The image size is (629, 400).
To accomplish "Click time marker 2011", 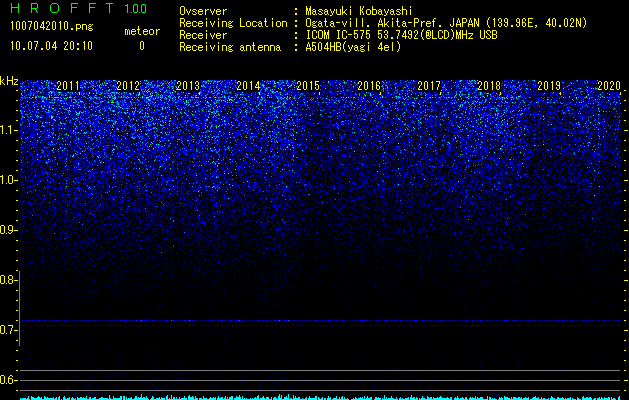I will click(68, 86).
